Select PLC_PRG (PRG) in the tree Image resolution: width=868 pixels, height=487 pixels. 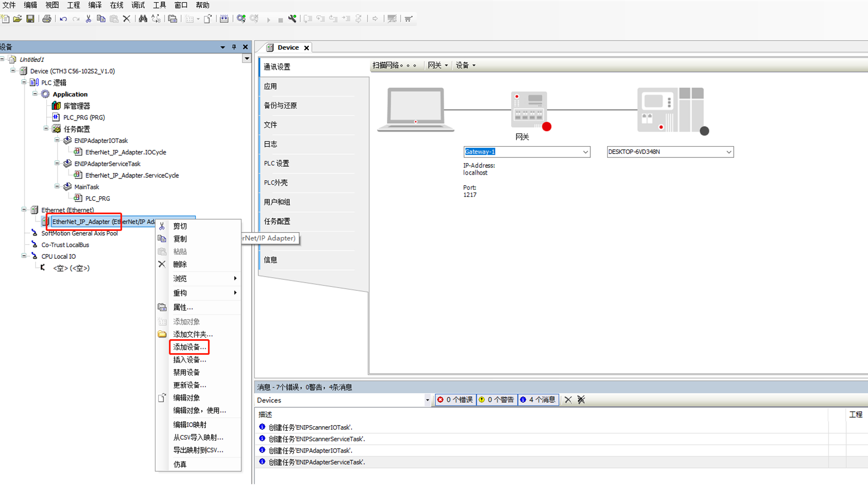pyautogui.click(x=84, y=118)
